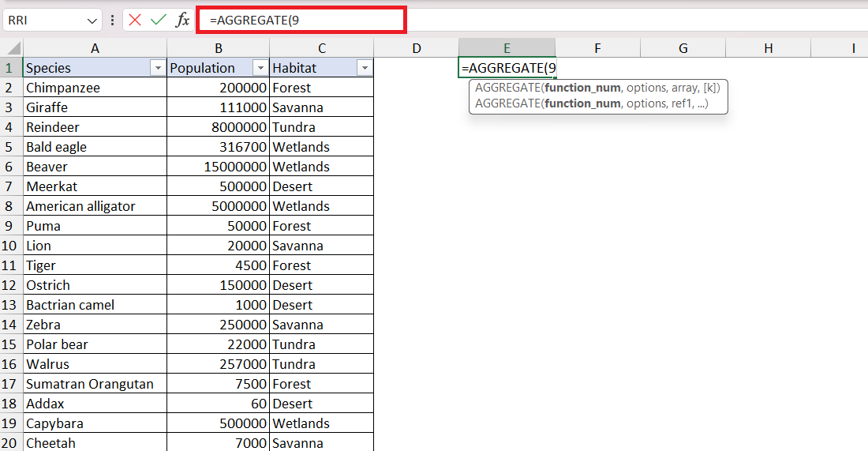The width and height of the screenshot is (868, 451).
Task: Click the function_num link in tooltip
Action: (x=582, y=88)
